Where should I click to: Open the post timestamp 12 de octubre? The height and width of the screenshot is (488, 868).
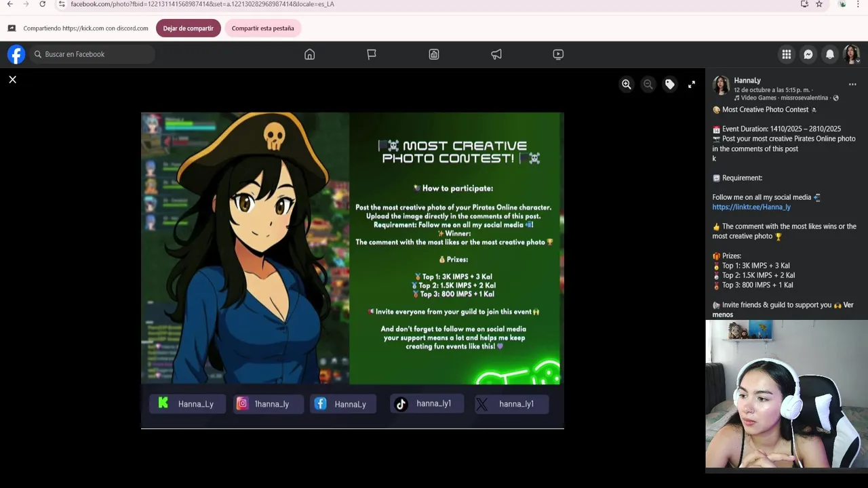point(772,89)
